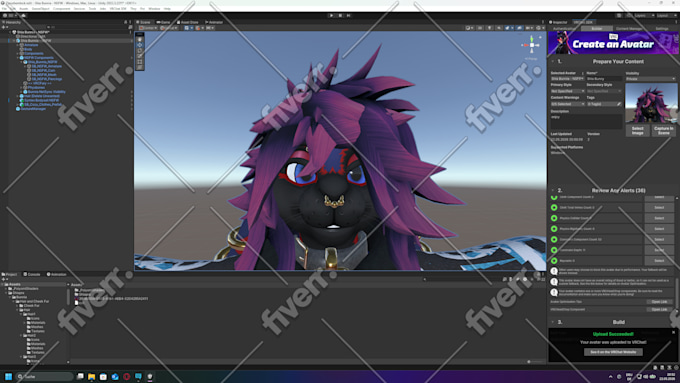This screenshot has width=680, height=383.
Task: Close the Upload Succeeded notification
Action: [x=673, y=332]
